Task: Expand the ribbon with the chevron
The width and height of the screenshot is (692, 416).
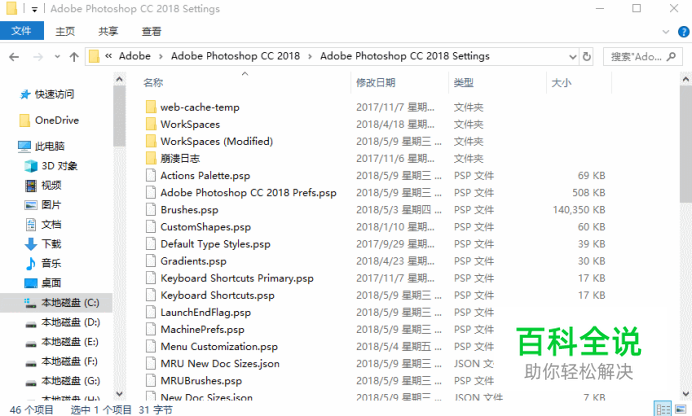Action: pos(666,32)
